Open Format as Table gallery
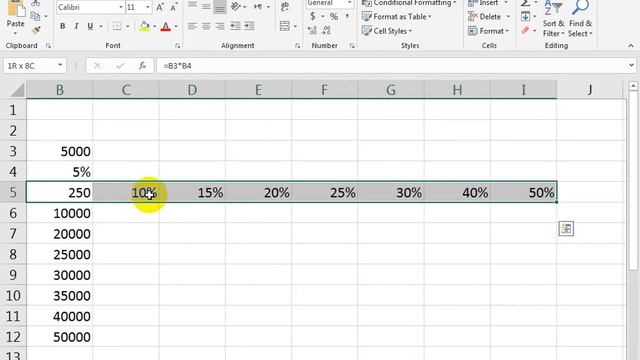 397,17
